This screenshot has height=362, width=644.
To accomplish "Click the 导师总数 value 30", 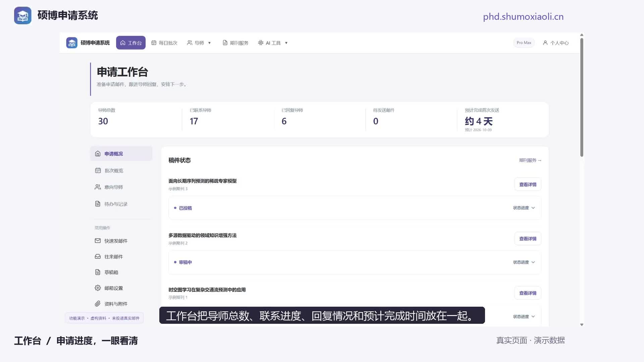I will 103,121.
